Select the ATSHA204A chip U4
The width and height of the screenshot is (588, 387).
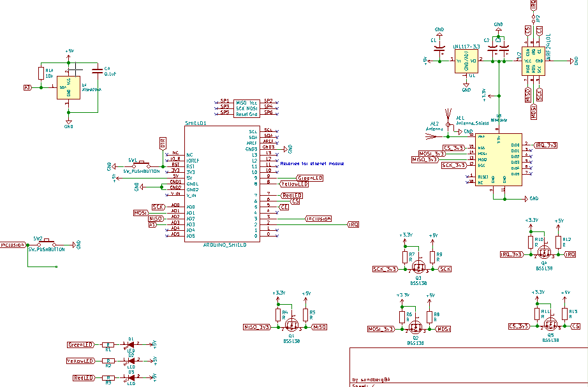(69, 88)
